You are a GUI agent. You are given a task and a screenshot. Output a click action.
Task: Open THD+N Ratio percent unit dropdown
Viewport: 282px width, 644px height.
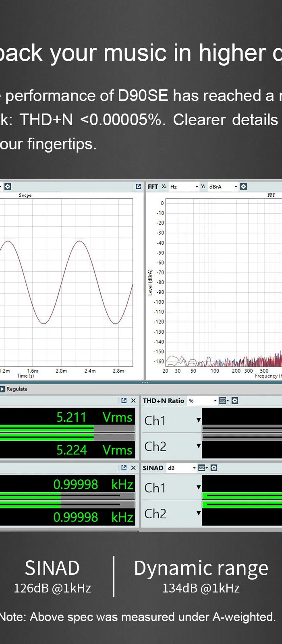click(203, 401)
